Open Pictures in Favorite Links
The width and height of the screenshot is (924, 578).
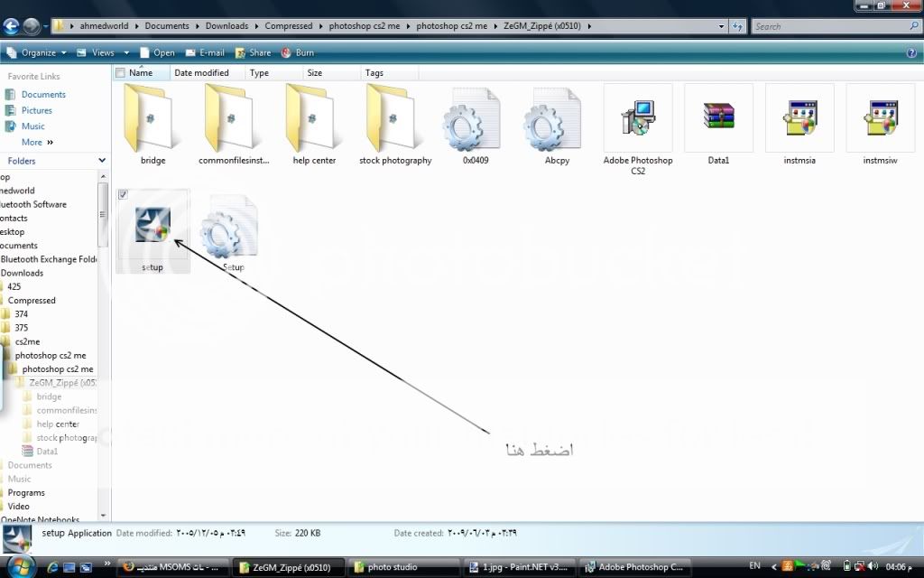[37, 110]
